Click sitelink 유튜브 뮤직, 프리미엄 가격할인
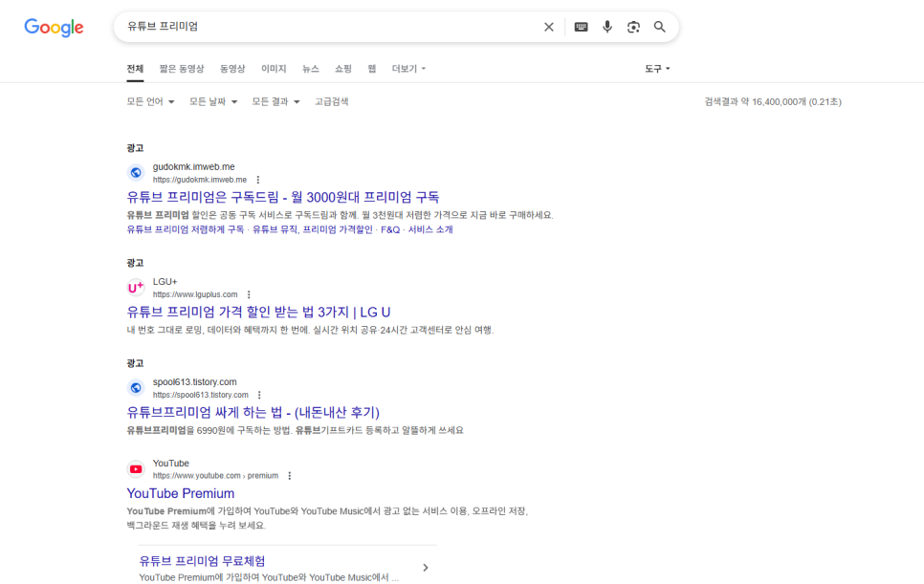The height and width of the screenshot is (584, 924). [313, 229]
